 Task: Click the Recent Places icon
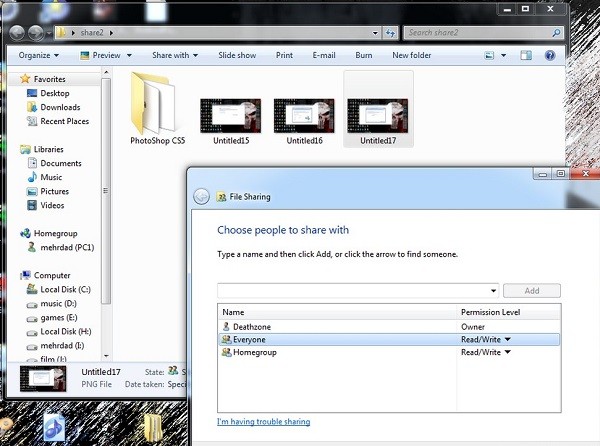click(x=32, y=121)
